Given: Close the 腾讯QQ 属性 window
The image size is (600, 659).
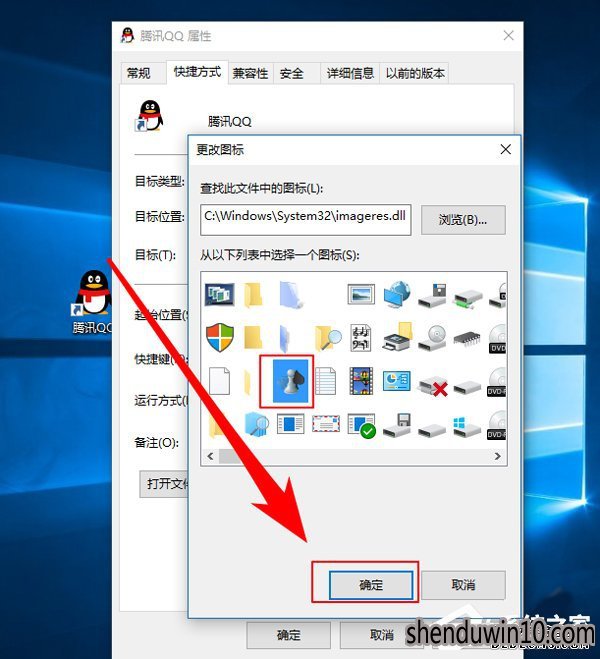Looking at the screenshot, I should coord(508,36).
